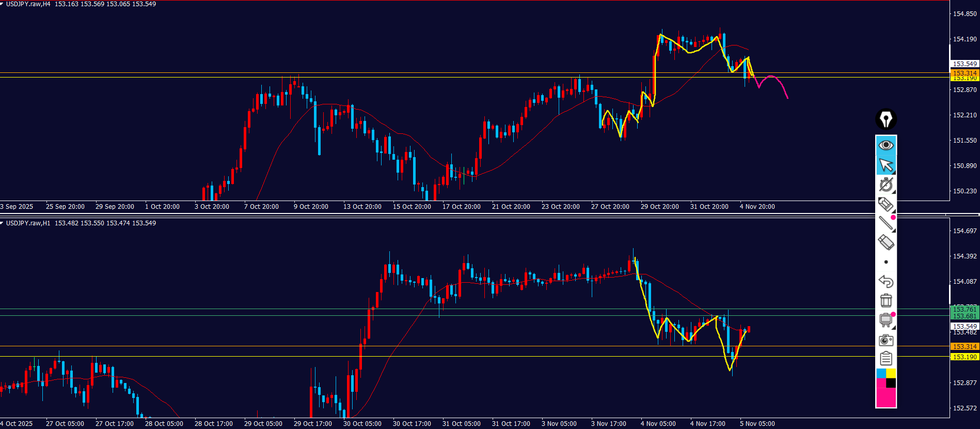Screen dimensions: 980x429
Task: Select the eraser tool
Action: pyautogui.click(x=886, y=242)
